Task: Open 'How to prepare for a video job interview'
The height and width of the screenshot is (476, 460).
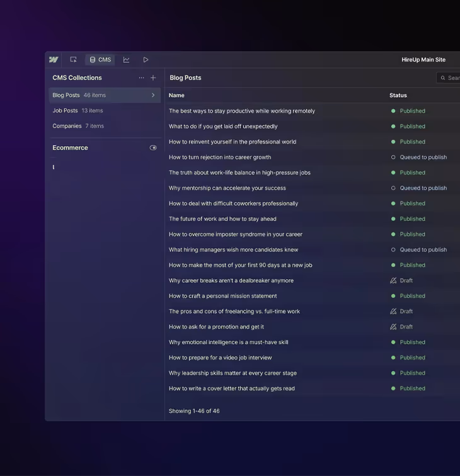Action: [221, 358]
